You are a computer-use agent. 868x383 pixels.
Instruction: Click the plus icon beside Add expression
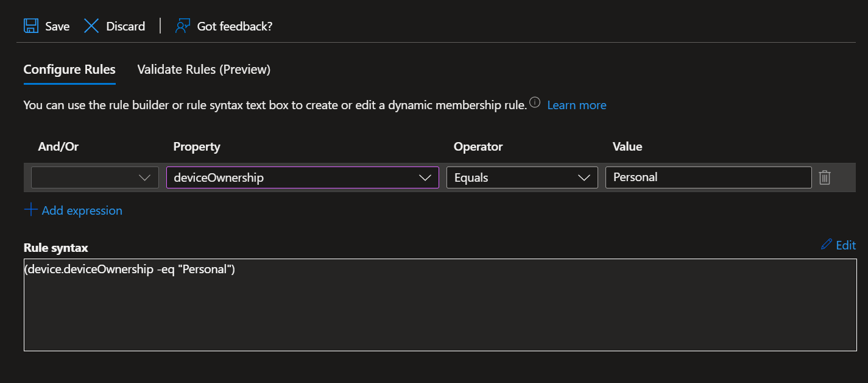(x=30, y=210)
